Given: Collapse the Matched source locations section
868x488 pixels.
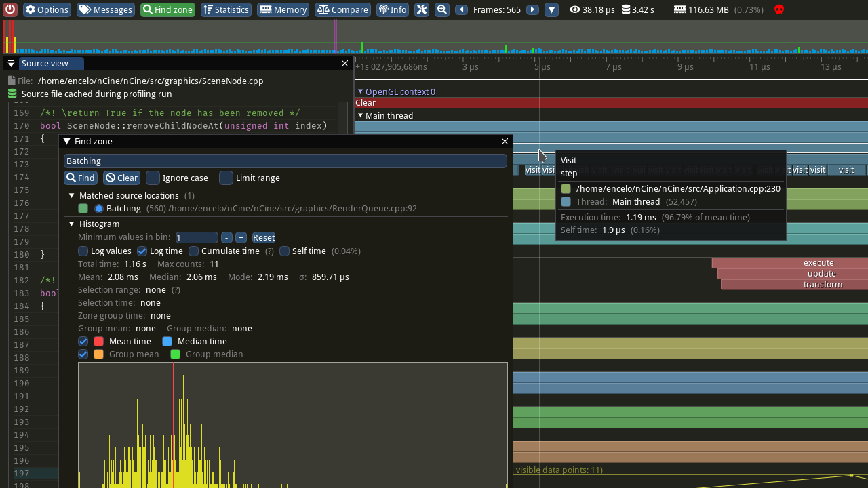Looking at the screenshot, I should point(71,195).
